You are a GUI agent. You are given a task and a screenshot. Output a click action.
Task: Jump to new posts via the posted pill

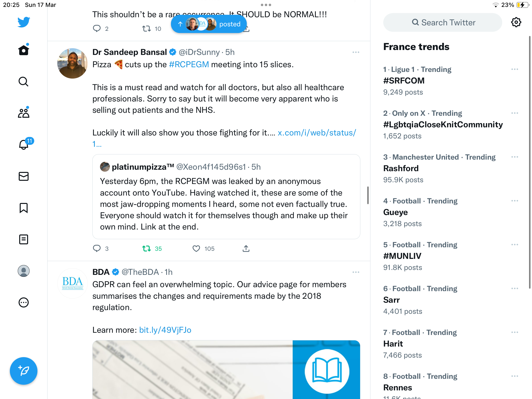209,24
